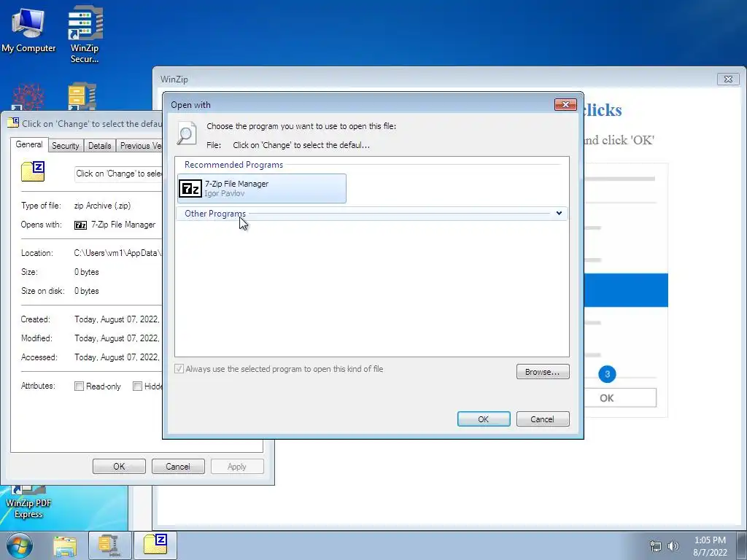Open WinZip Secur... desktop shortcut
Screen dimensions: 747x560
(85, 34)
